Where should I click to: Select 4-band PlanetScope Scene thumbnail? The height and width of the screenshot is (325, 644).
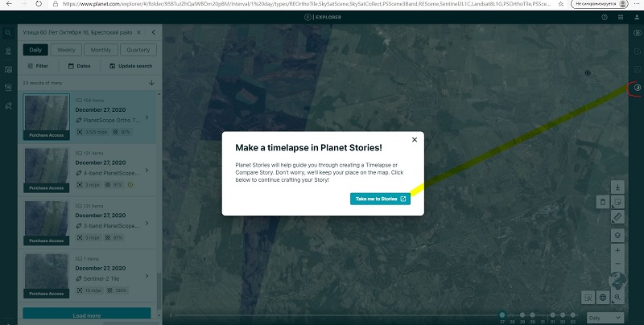point(47,170)
